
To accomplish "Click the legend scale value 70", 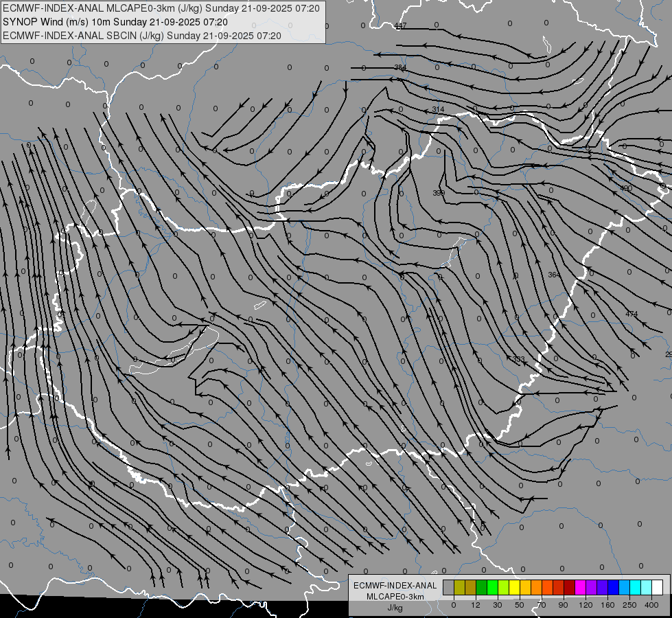I will pos(542,605).
